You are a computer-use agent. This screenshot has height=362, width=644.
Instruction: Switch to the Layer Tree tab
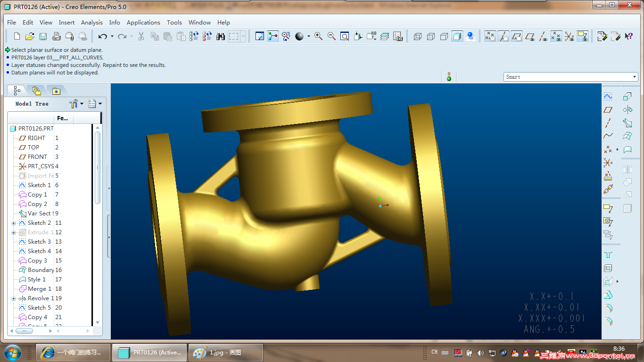point(37,90)
